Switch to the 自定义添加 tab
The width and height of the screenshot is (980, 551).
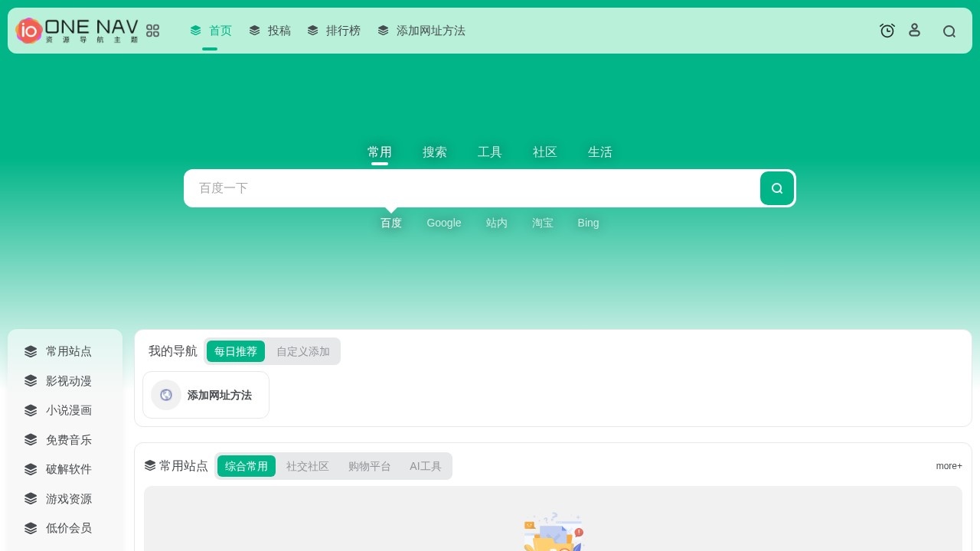point(303,351)
